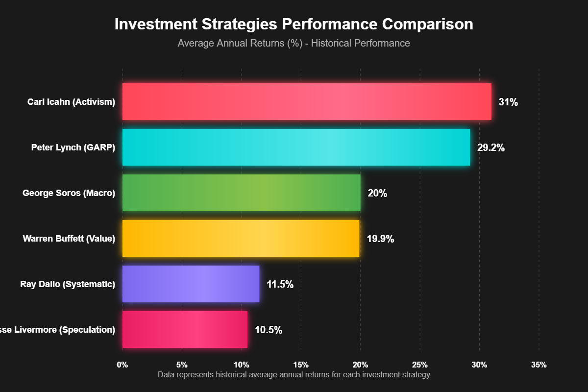Select the yellow Warren Buffett bar

(x=241, y=239)
